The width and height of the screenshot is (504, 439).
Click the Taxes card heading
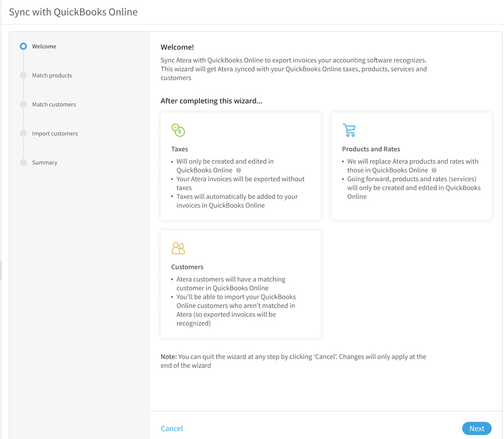click(x=179, y=149)
